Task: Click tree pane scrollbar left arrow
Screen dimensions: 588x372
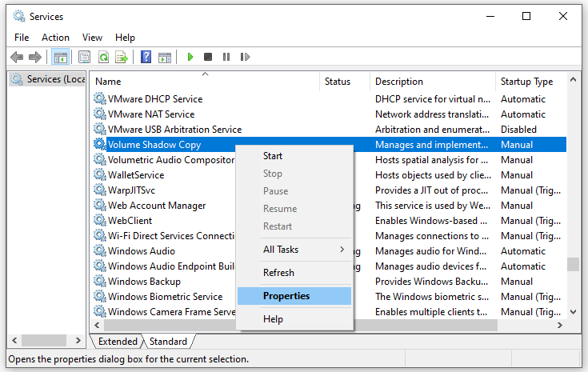Action: (14, 341)
